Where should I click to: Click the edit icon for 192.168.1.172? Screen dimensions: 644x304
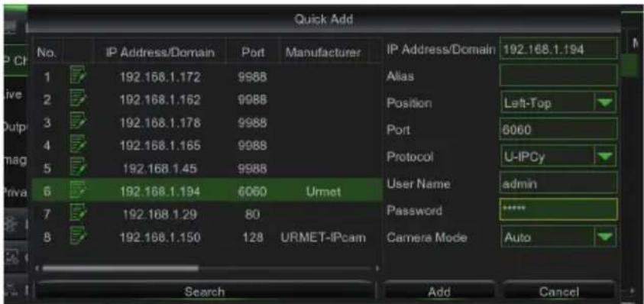point(77,76)
